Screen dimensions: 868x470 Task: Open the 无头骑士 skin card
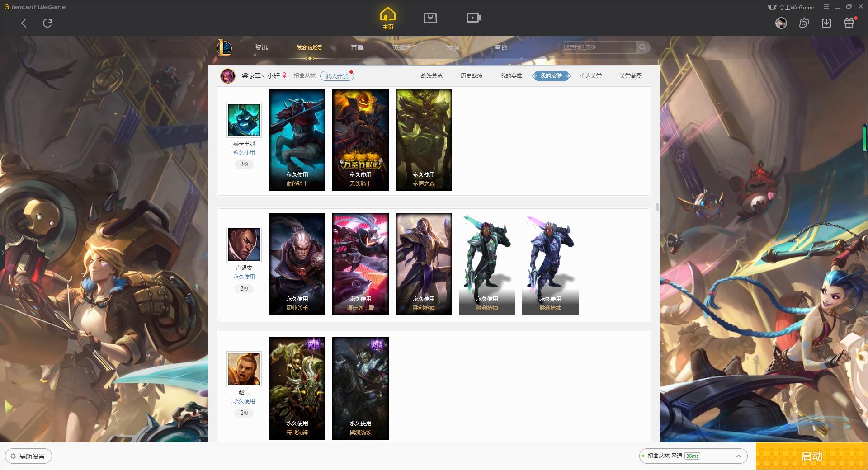coord(360,140)
